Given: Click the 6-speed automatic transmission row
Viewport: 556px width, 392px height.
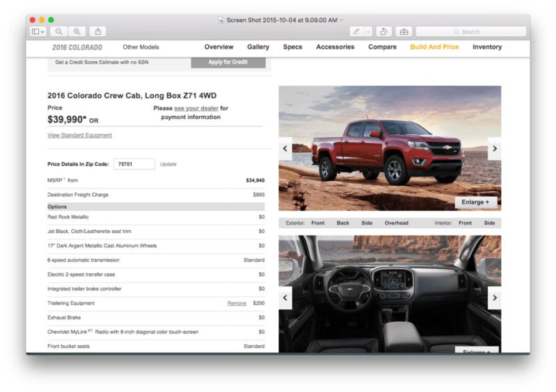Looking at the screenshot, I should pyautogui.click(x=156, y=260).
